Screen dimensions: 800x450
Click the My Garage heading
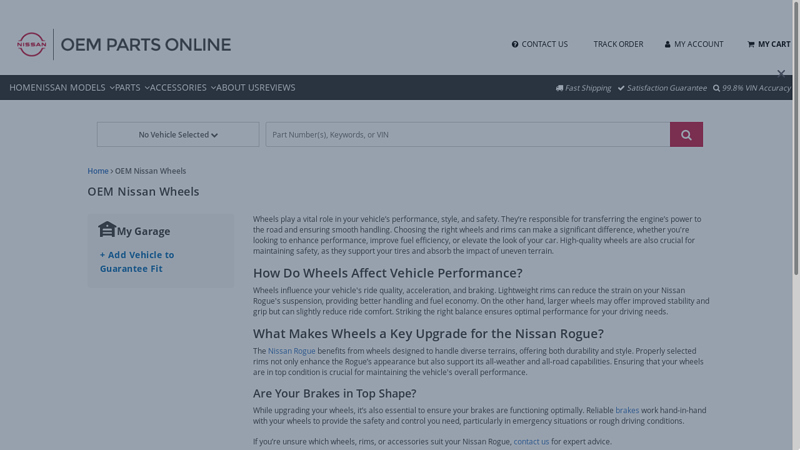144,232
